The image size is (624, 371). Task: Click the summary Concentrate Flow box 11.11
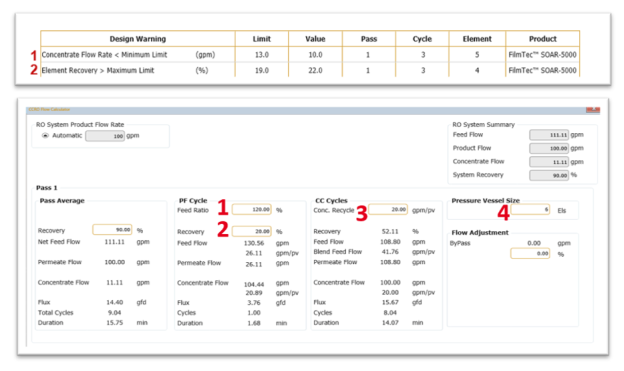549,162
